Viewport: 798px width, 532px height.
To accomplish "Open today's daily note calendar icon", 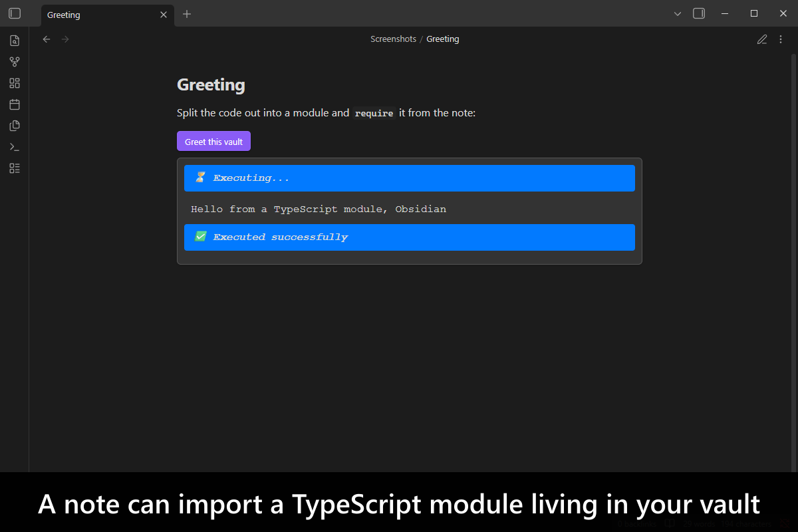I will point(15,104).
